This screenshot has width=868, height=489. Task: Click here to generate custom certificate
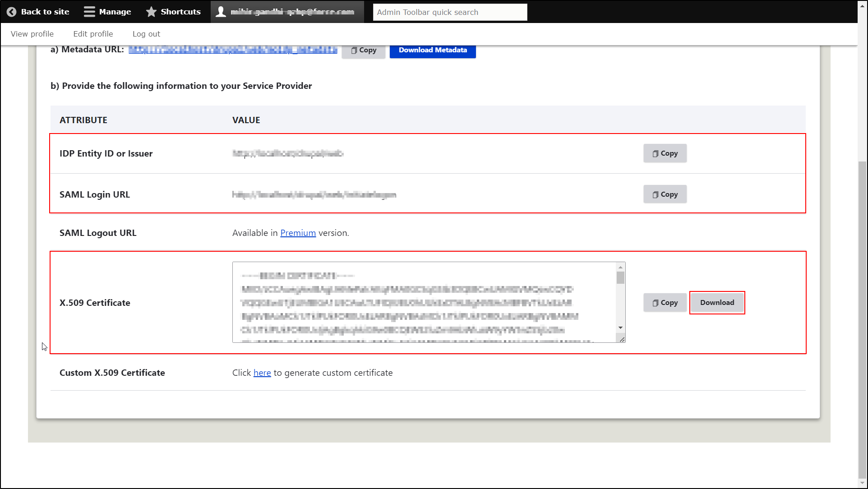[x=262, y=373]
